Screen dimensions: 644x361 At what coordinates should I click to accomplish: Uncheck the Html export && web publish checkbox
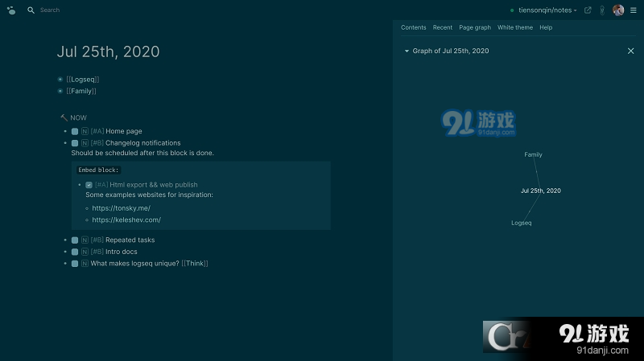pyautogui.click(x=89, y=185)
